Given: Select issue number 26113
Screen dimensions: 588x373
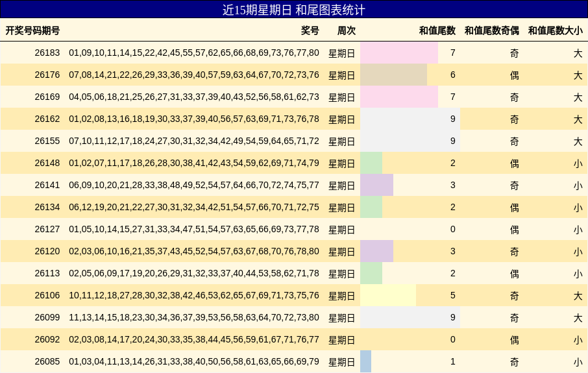Looking at the screenshot, I should (x=47, y=274).
